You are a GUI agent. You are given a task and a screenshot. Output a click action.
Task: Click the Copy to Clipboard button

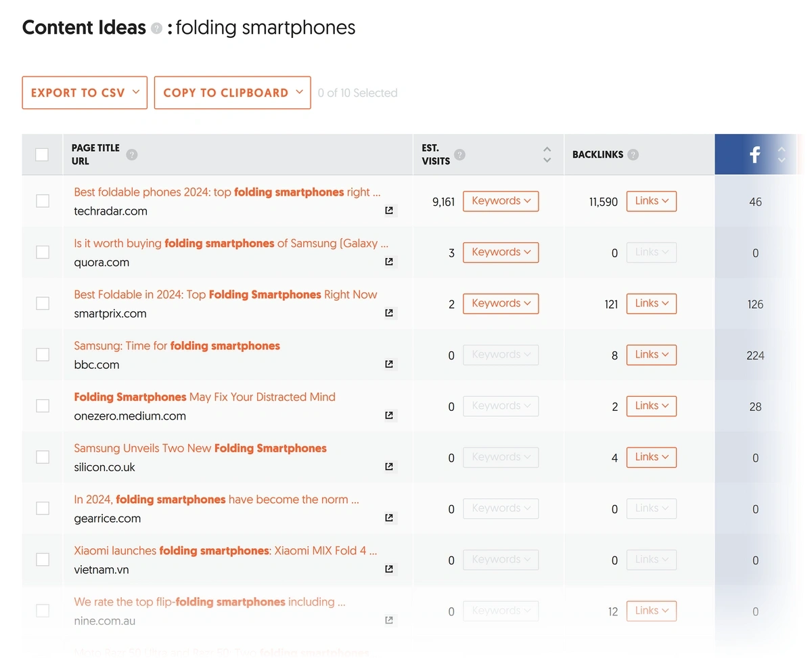point(232,93)
